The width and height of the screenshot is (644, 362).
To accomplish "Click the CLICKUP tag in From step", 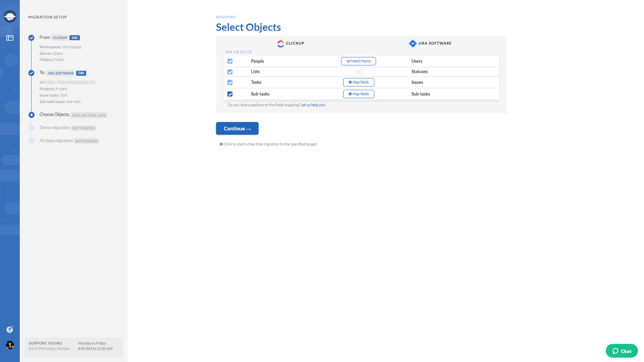I will click(60, 38).
